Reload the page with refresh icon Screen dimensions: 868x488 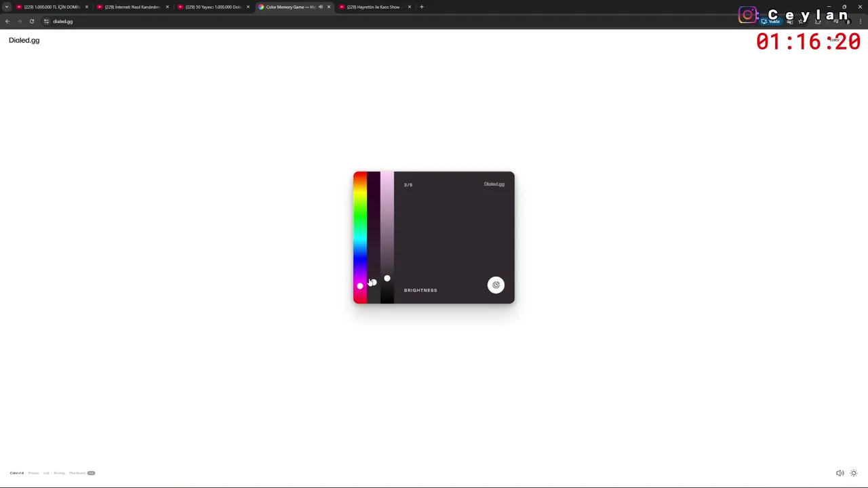point(32,21)
